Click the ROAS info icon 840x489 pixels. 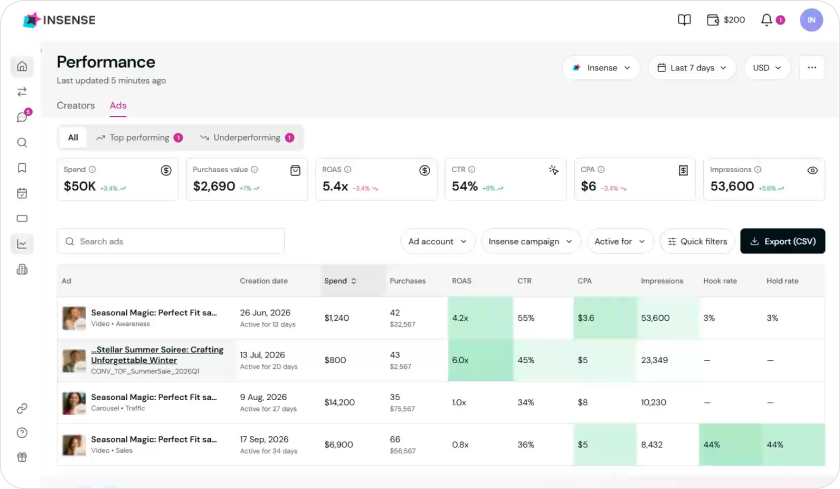tap(348, 169)
